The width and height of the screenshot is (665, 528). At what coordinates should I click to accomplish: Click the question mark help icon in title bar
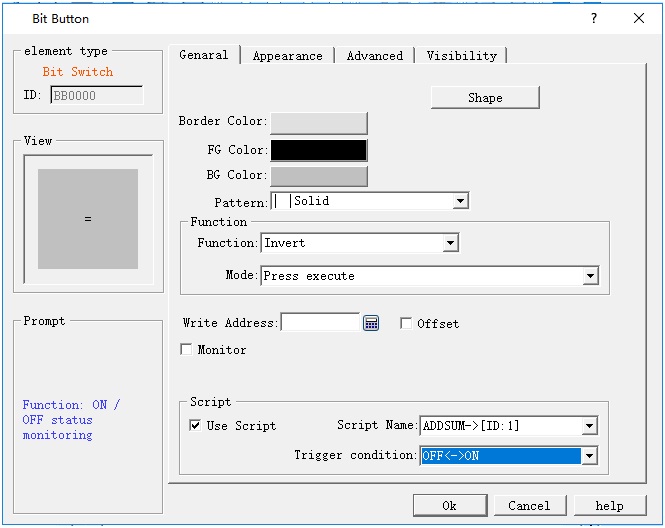coord(594,18)
